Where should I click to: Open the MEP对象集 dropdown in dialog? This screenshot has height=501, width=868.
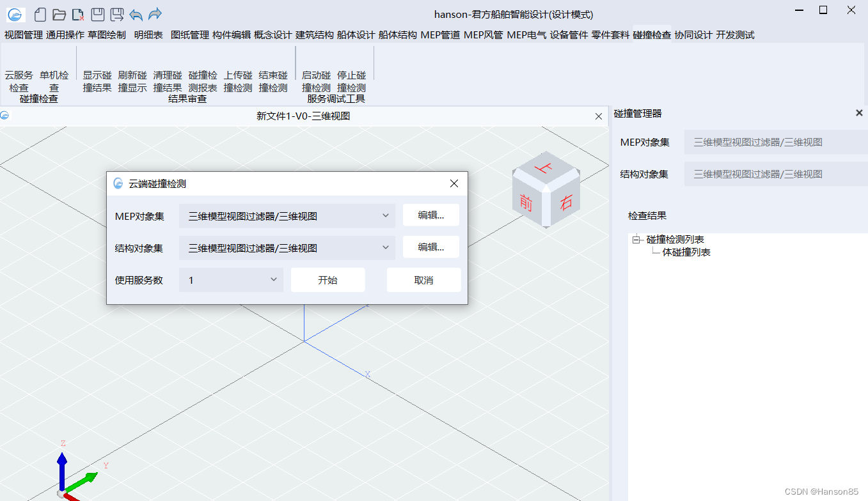click(287, 216)
